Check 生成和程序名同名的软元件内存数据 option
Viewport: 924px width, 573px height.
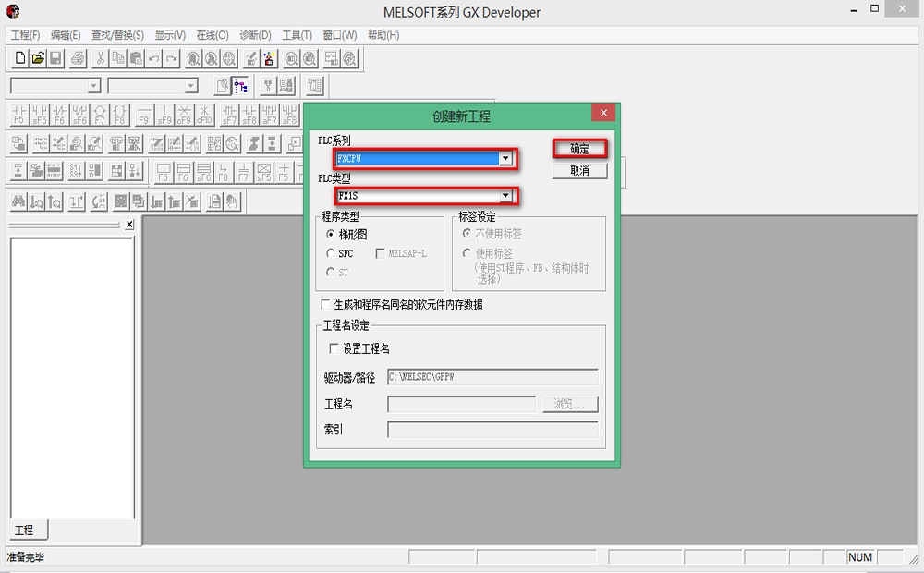(x=325, y=305)
